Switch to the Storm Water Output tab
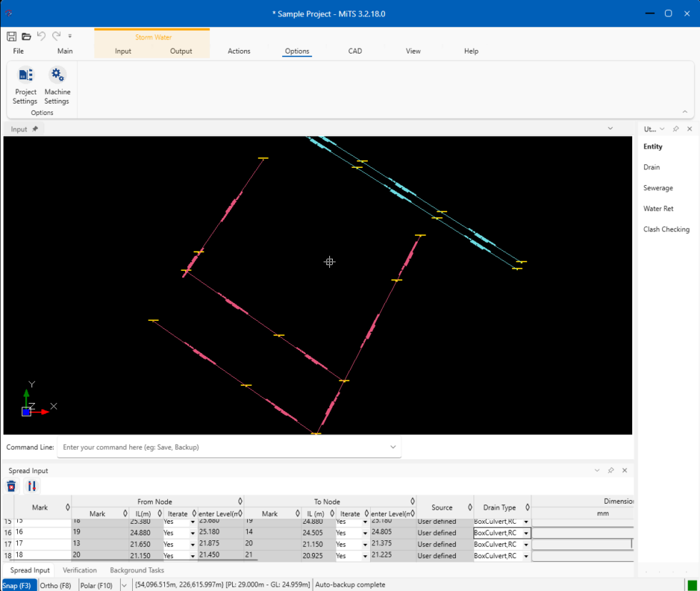The width and height of the screenshot is (700, 591). 181,51
